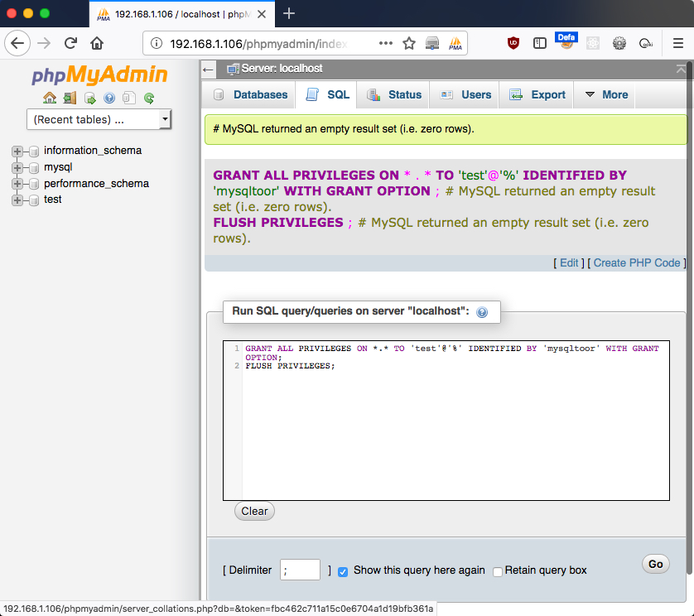The width and height of the screenshot is (694, 616).
Task: Clear the SQL query box
Action: (254, 511)
